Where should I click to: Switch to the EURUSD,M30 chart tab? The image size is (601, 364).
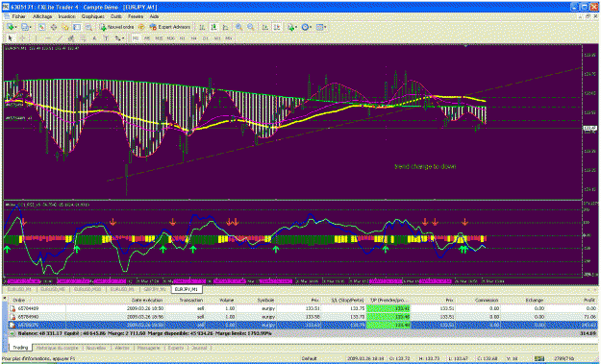(88, 289)
